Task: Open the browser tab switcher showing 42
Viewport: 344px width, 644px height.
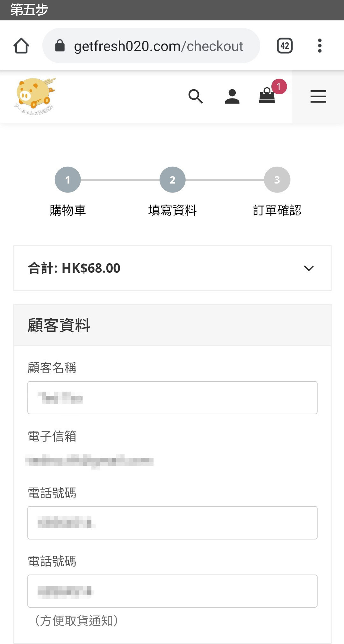Action: pyautogui.click(x=284, y=46)
